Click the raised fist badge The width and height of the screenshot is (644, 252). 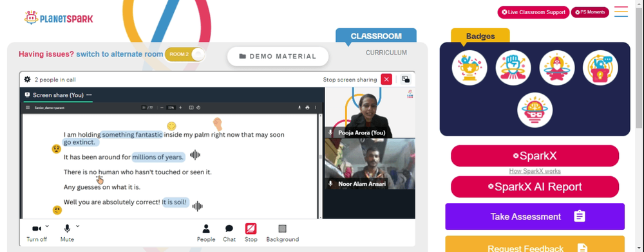point(513,67)
